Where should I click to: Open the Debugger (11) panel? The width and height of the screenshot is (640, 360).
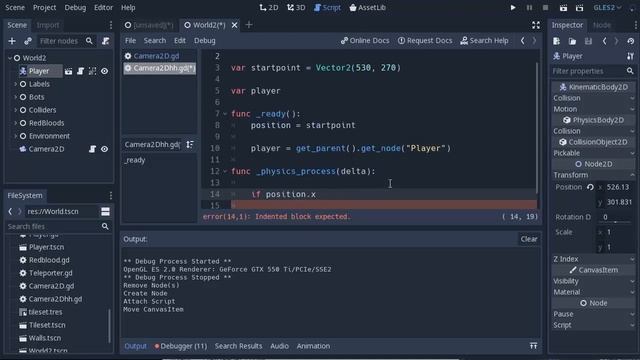(x=180, y=346)
